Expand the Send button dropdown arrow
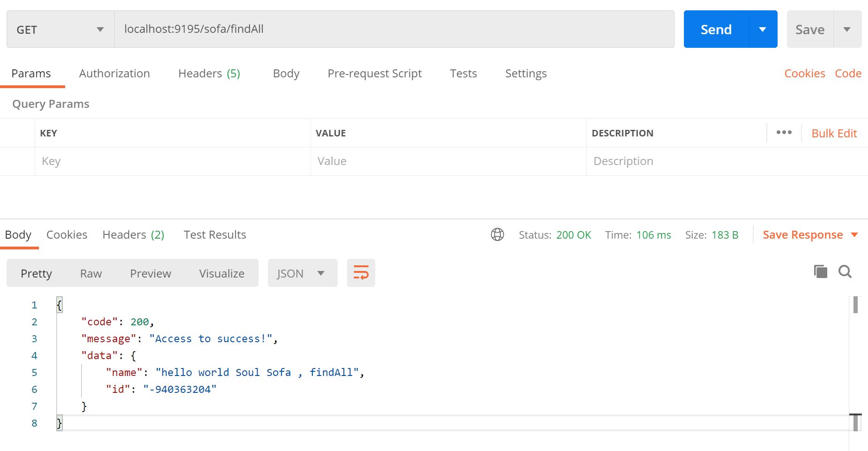 (763, 30)
